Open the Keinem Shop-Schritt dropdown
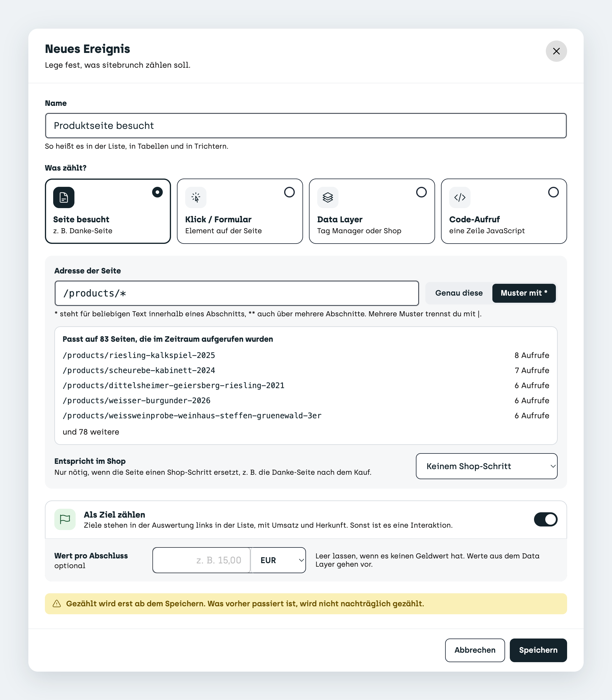The height and width of the screenshot is (700, 612). pos(486,466)
